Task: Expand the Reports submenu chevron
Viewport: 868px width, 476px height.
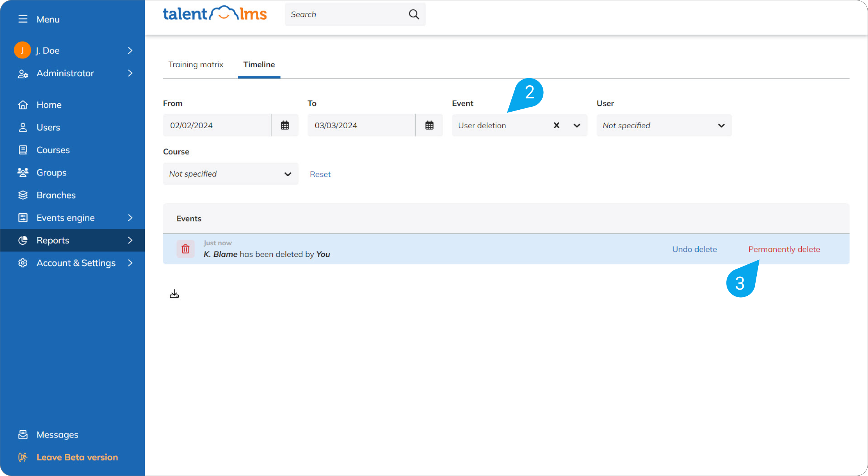Action: coord(130,240)
